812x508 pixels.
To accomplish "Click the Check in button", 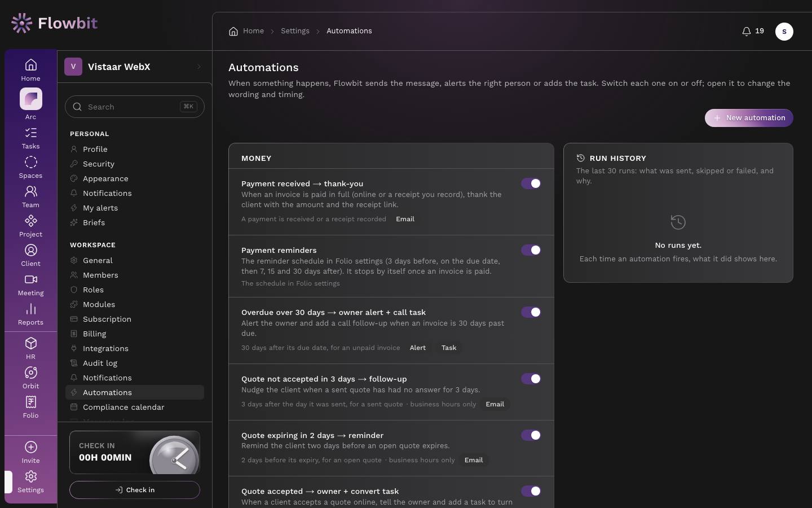I will tap(135, 490).
